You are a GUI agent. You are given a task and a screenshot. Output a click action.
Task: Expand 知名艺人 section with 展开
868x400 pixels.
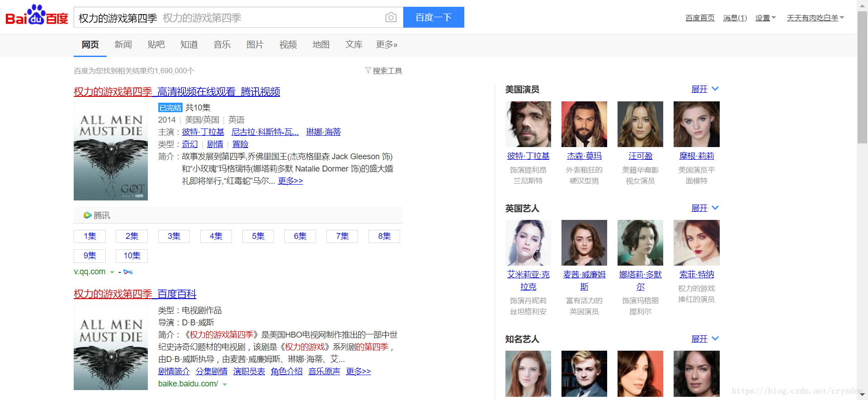pyautogui.click(x=705, y=339)
